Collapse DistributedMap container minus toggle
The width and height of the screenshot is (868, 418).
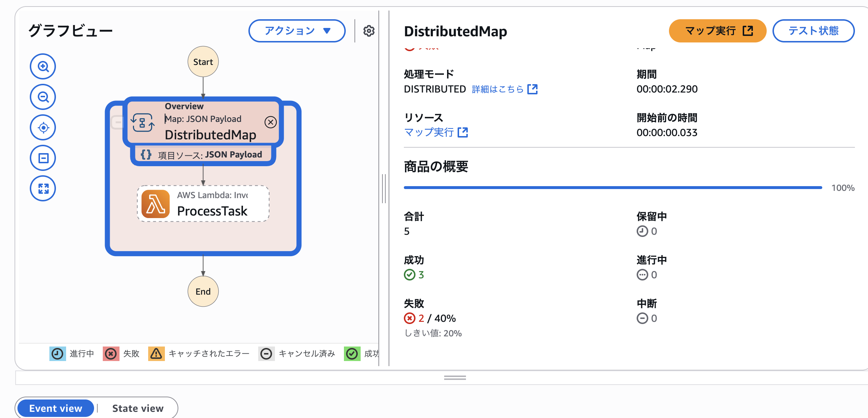pos(118,122)
